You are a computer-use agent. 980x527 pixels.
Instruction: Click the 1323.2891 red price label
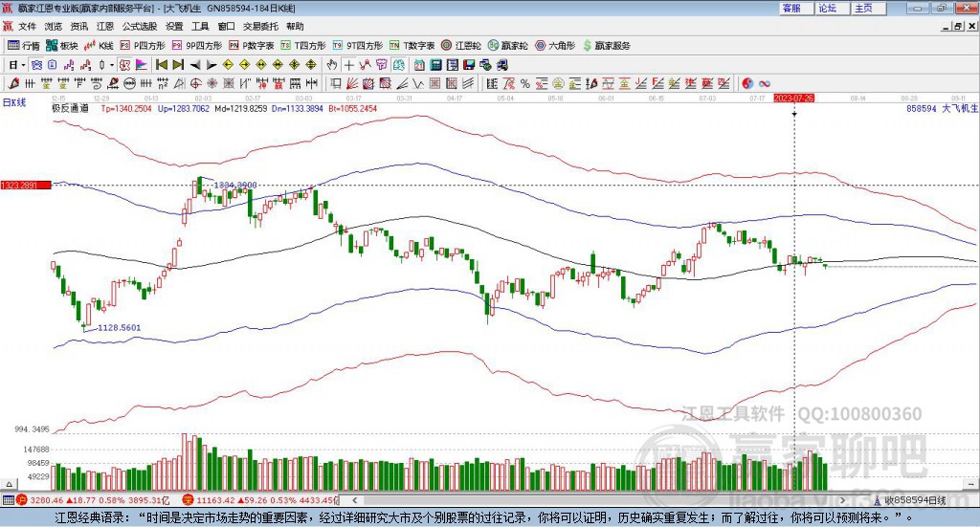tap(26, 185)
